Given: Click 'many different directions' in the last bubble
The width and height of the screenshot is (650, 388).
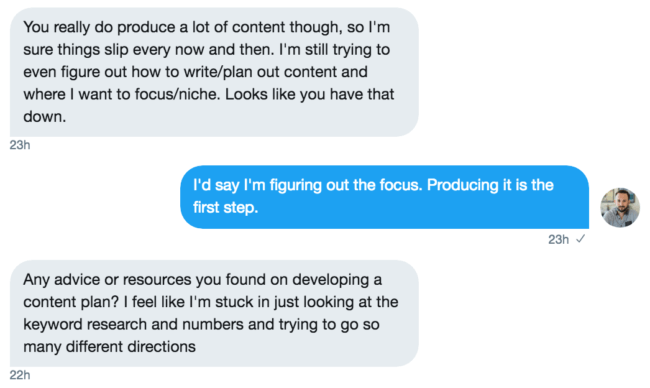Looking at the screenshot, I should pyautogui.click(x=109, y=347).
